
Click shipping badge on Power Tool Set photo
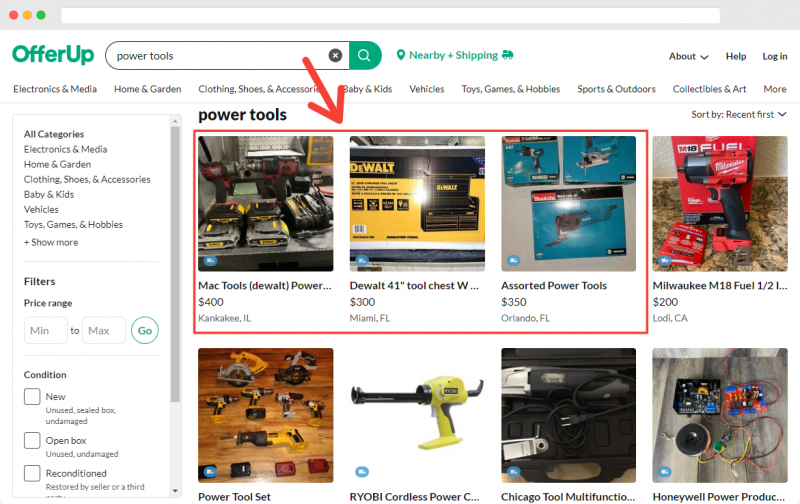210,472
